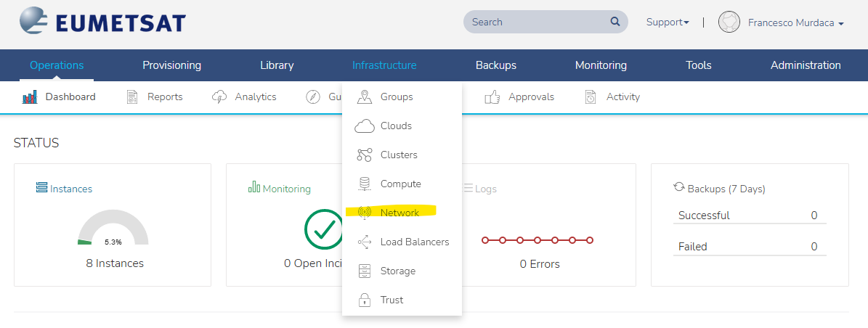Click the Instances usage gauge
This screenshot has height=328, width=868.
113,230
